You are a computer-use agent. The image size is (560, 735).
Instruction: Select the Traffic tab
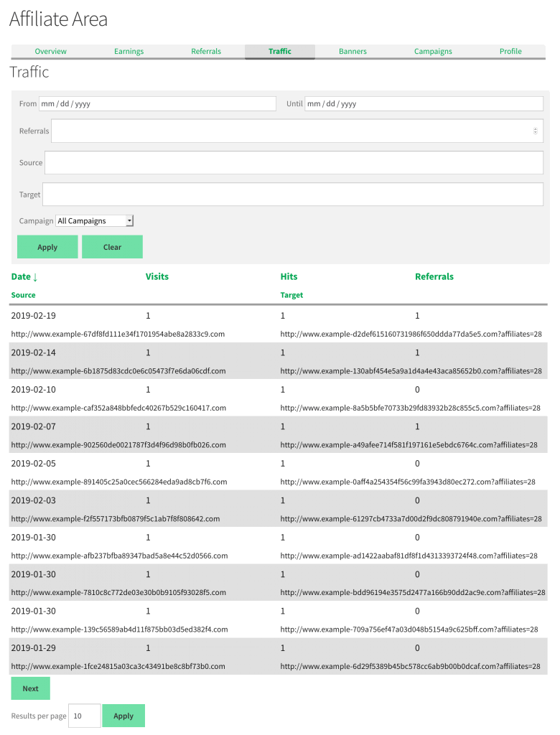[x=280, y=51]
